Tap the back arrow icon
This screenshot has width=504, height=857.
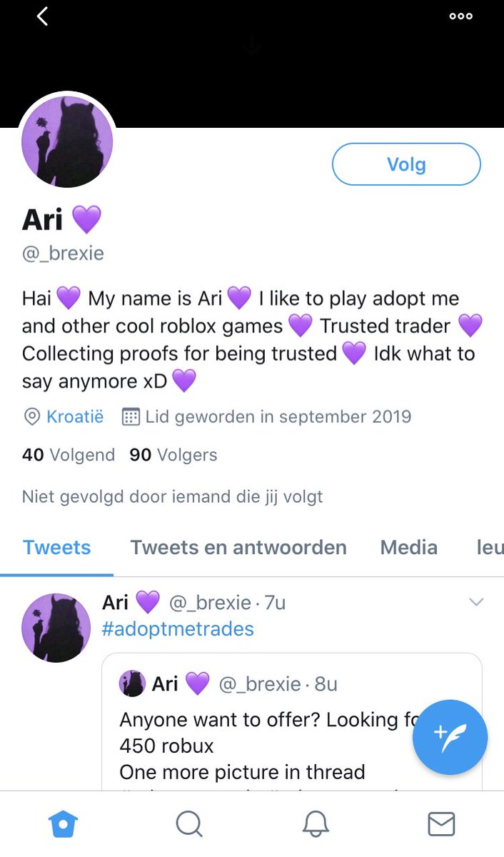coord(42,16)
